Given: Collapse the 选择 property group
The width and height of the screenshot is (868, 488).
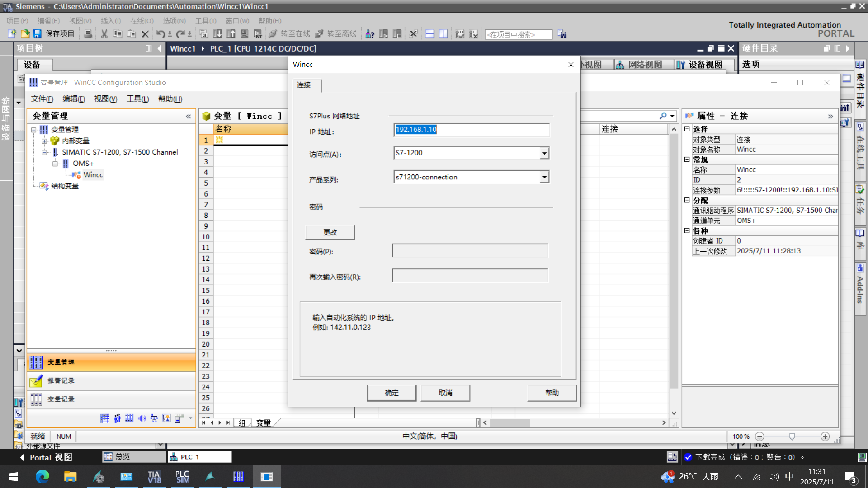Looking at the screenshot, I should coord(687,129).
